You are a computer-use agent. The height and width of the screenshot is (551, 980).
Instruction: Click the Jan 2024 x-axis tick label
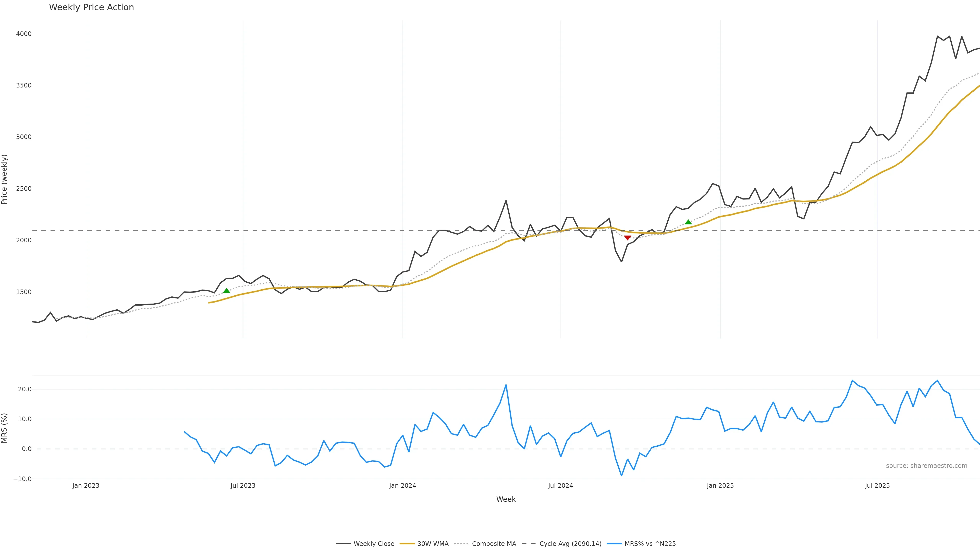point(402,486)
